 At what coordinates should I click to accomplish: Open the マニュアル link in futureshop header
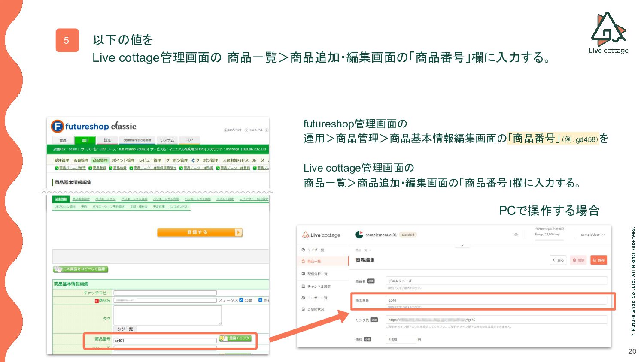[x=254, y=130]
